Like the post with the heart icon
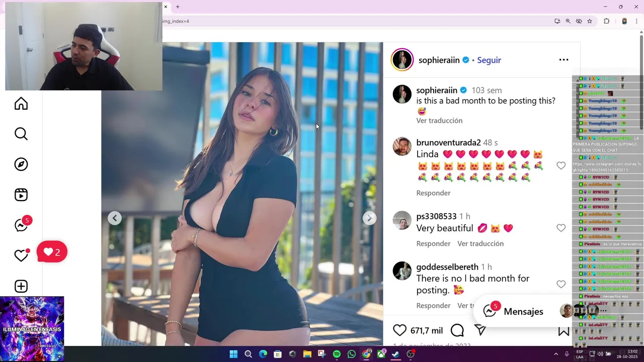Image resolution: width=644 pixels, height=362 pixels. [x=399, y=330]
